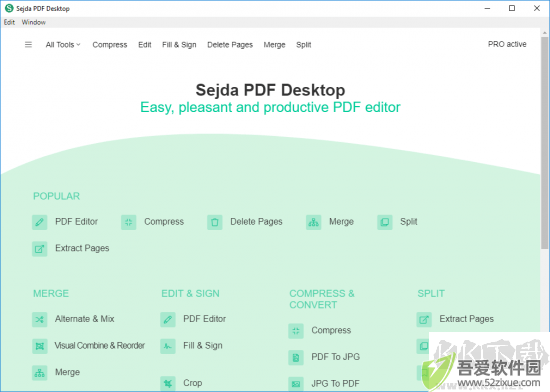This screenshot has height=392, width=550.
Task: Click the Delete Pages trash icon under Popular
Action: coord(215,222)
